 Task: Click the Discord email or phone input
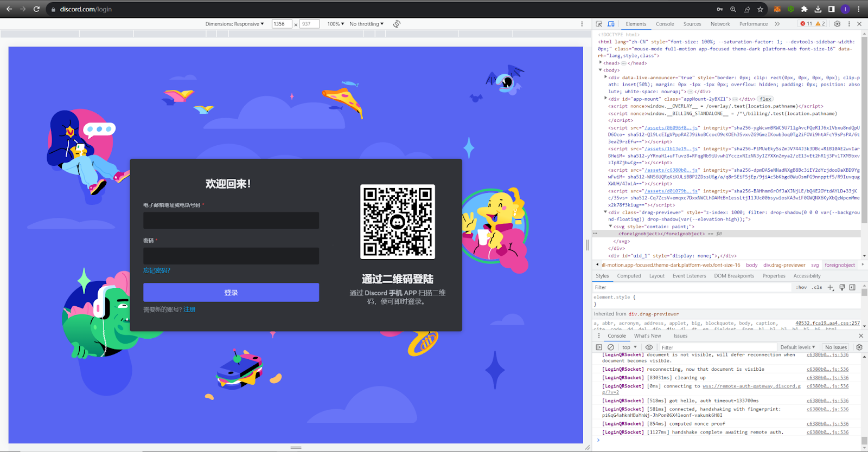(231, 221)
